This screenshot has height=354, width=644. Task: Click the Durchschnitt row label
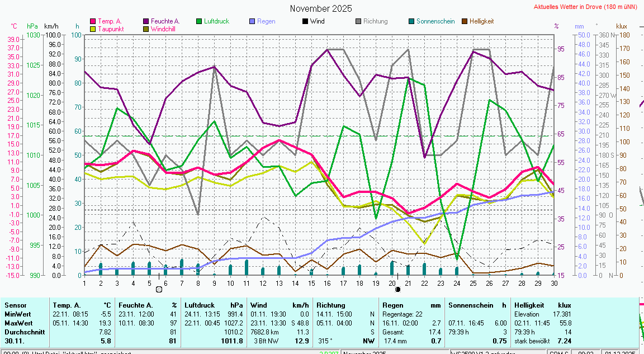23,332
